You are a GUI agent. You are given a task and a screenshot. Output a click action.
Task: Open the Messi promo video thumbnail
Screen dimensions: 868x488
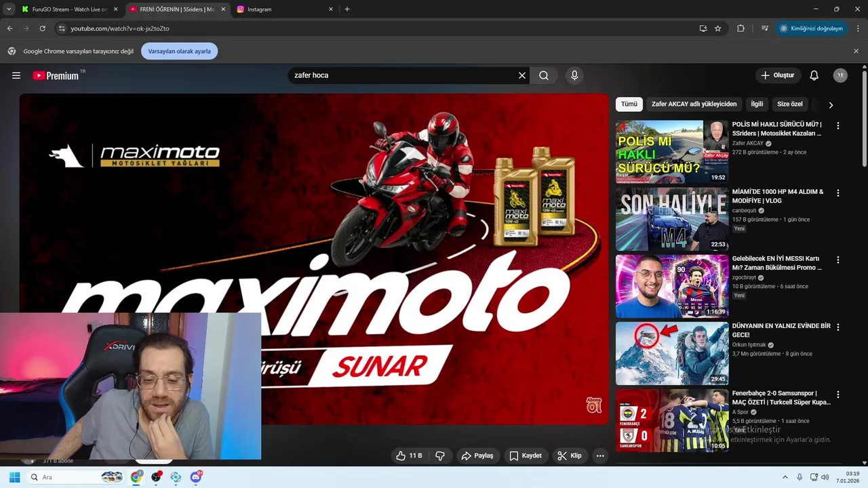(672, 286)
